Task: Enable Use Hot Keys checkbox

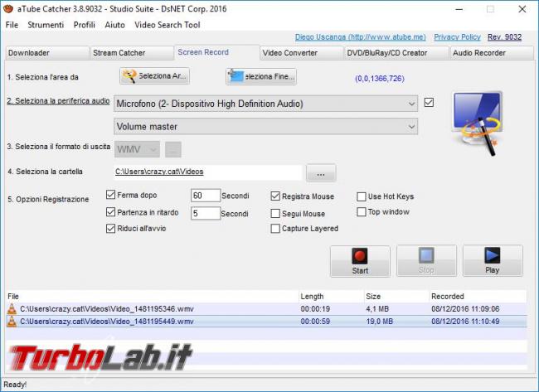Action: [x=362, y=196]
